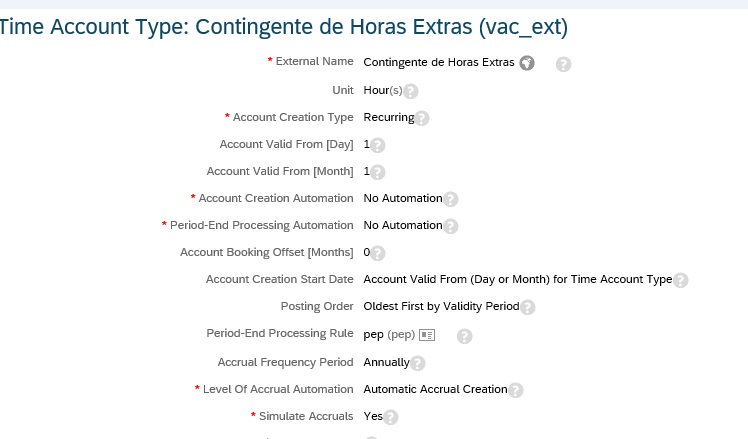
Task: Open help for Level Of Accrual Automation
Action: [x=515, y=390]
